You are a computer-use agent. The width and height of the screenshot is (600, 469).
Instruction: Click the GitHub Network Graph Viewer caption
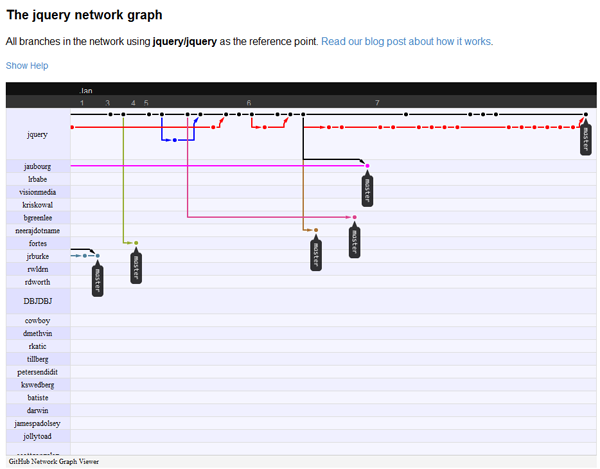click(x=54, y=462)
